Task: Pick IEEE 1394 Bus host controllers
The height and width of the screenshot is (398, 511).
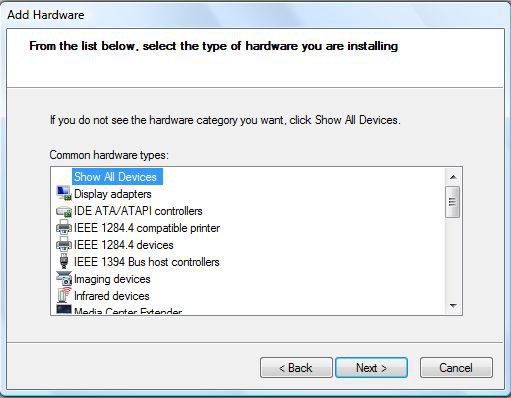Action: click(x=147, y=262)
